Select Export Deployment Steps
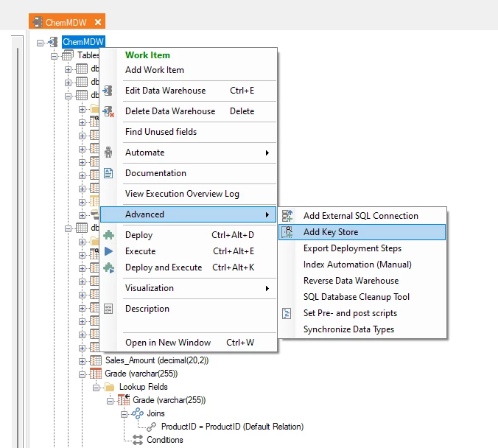Viewport: 498px width, 448px height. [362, 248]
